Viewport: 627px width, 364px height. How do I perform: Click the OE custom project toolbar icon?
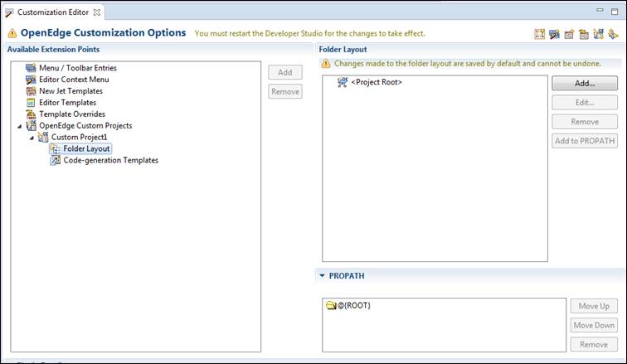pyautogui.click(x=598, y=34)
